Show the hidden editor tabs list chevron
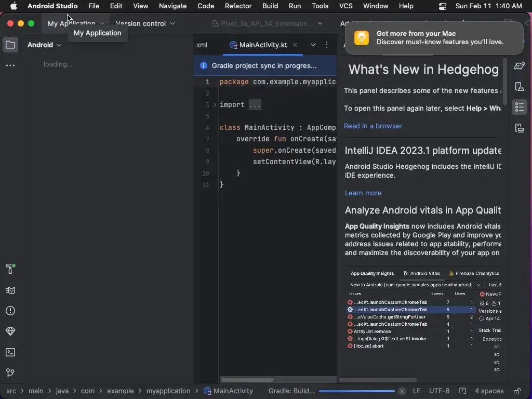 (x=313, y=45)
